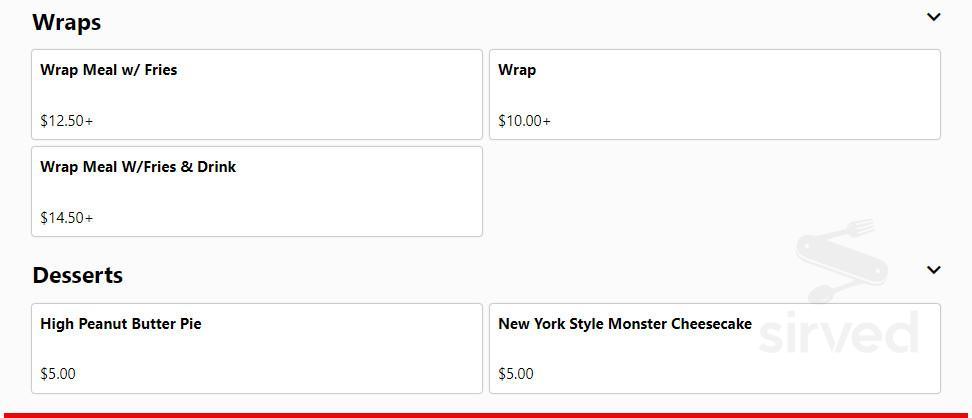The width and height of the screenshot is (972, 418).
Task: Click the $10.00+ price
Action: coord(525,121)
